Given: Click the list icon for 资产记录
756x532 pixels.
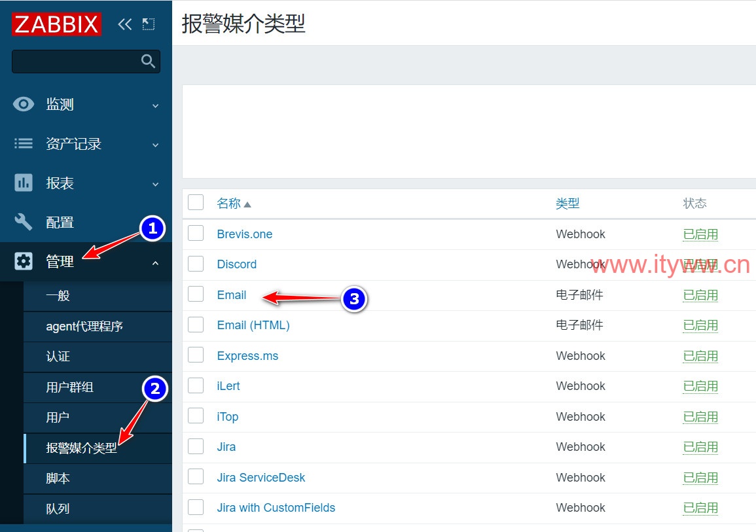Looking at the screenshot, I should tap(23, 143).
